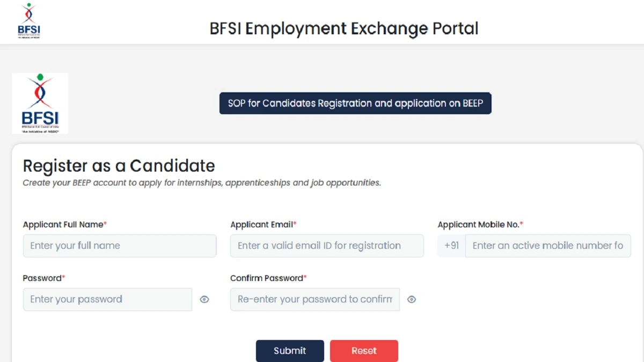
Task: Reveal the Confirm Password text via eye icon
Action: 412,299
